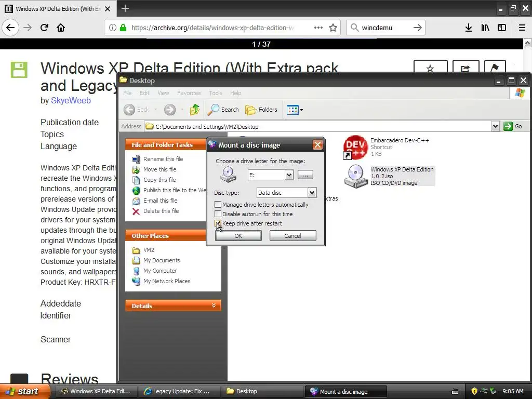
Task: Toggle the Folders pane in Explorer
Action: [x=261, y=110]
